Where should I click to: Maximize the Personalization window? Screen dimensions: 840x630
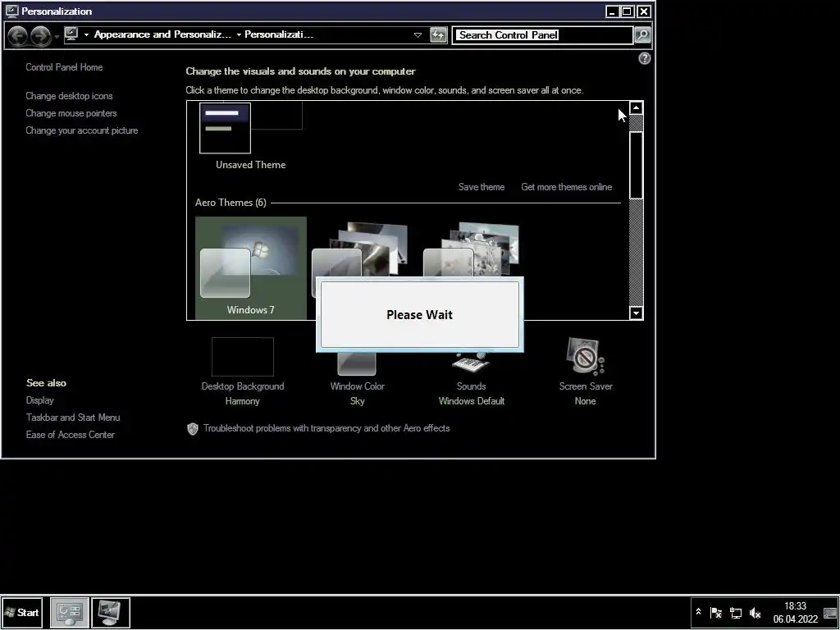(x=628, y=11)
